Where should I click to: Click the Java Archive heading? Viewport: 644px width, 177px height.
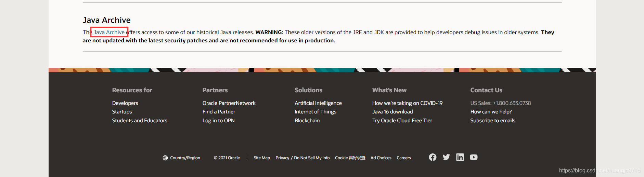tap(106, 20)
